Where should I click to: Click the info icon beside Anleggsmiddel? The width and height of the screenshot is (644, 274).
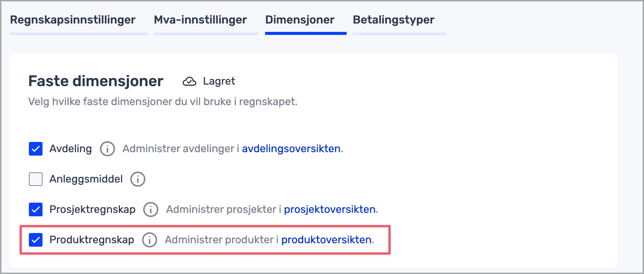point(138,179)
